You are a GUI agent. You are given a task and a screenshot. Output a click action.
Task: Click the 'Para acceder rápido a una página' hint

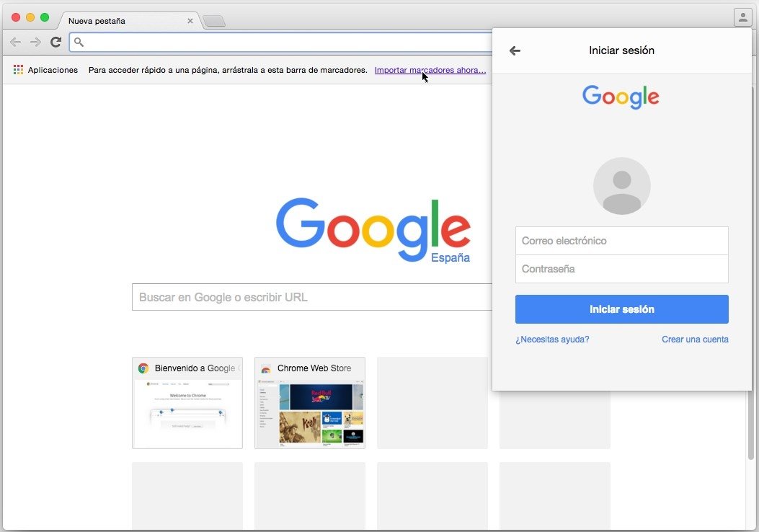[x=228, y=70]
